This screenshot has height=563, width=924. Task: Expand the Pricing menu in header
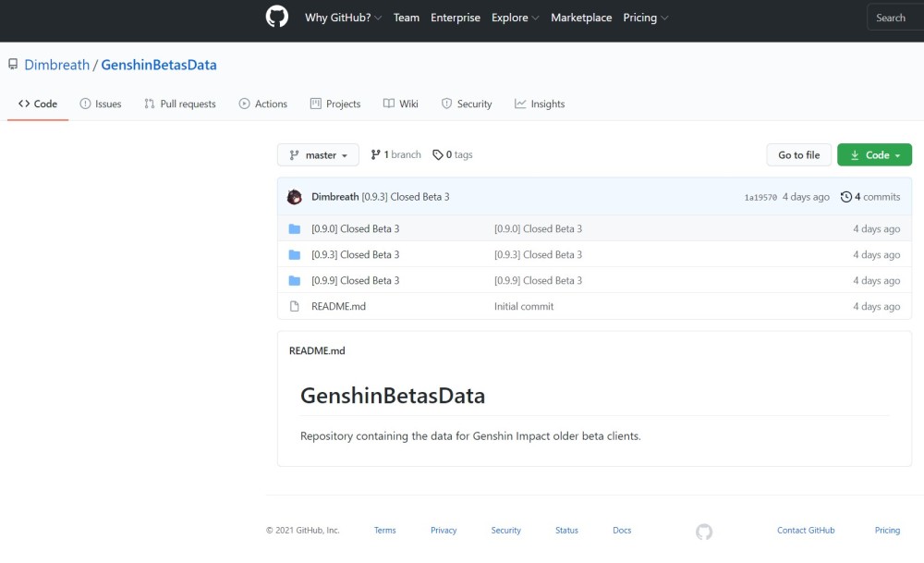645,18
